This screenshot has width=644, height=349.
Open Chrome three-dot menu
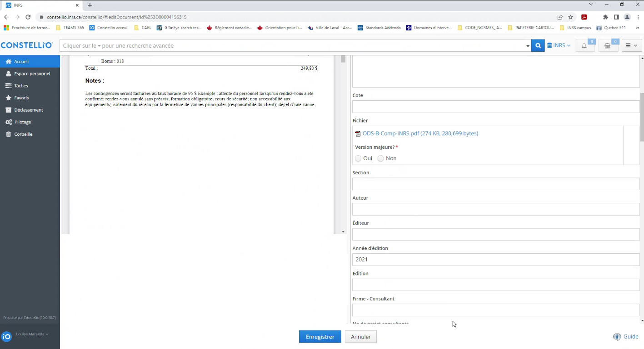638,17
